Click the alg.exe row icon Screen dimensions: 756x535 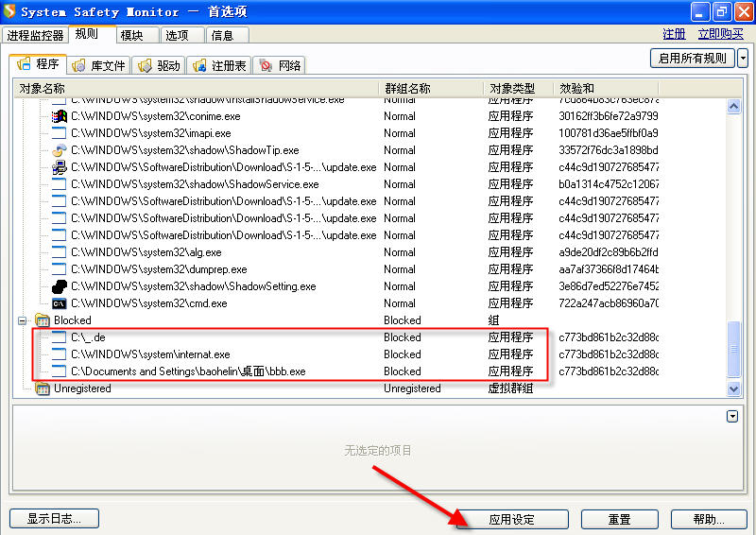coord(59,252)
